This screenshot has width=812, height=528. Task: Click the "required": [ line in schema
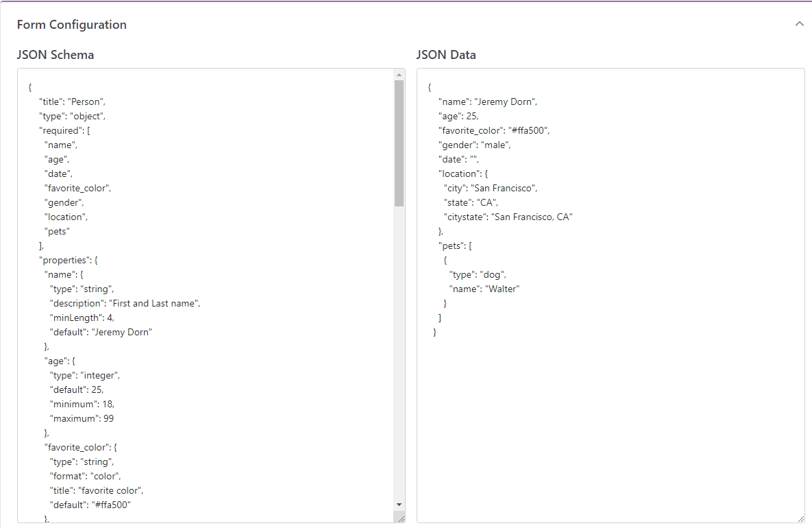click(64, 130)
